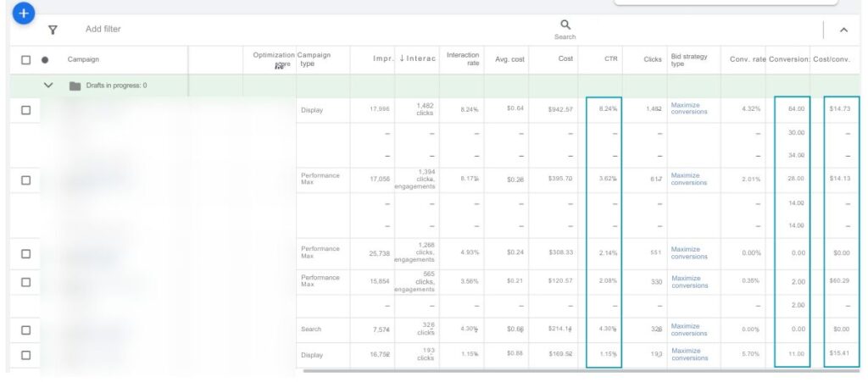Click the Campaign column header
Screen dimensions: 868x382
point(83,59)
